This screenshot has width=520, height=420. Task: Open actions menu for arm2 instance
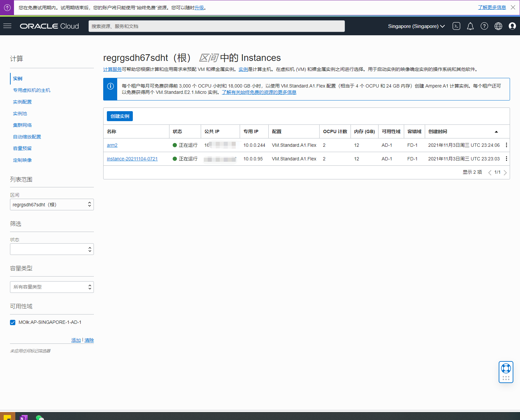(x=506, y=145)
